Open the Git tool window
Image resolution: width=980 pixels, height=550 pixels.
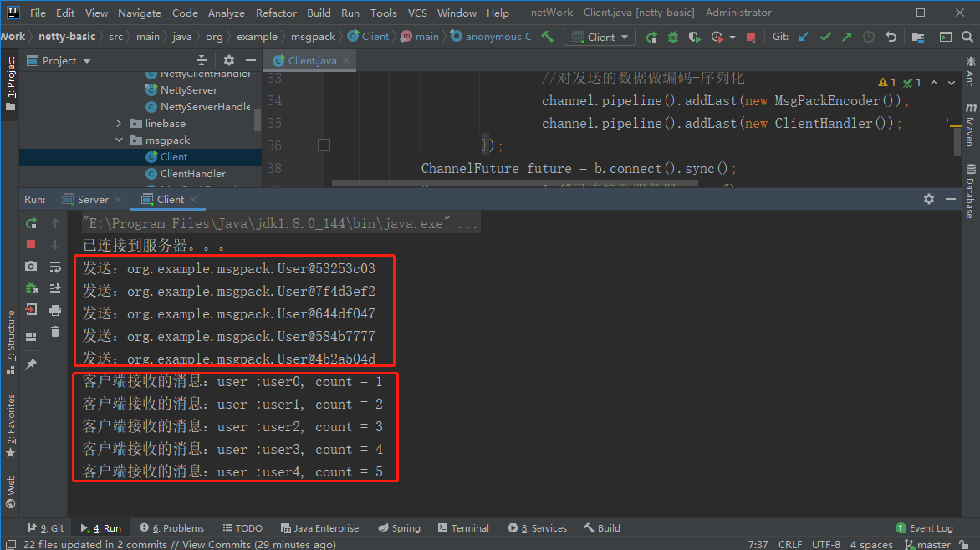(x=46, y=528)
